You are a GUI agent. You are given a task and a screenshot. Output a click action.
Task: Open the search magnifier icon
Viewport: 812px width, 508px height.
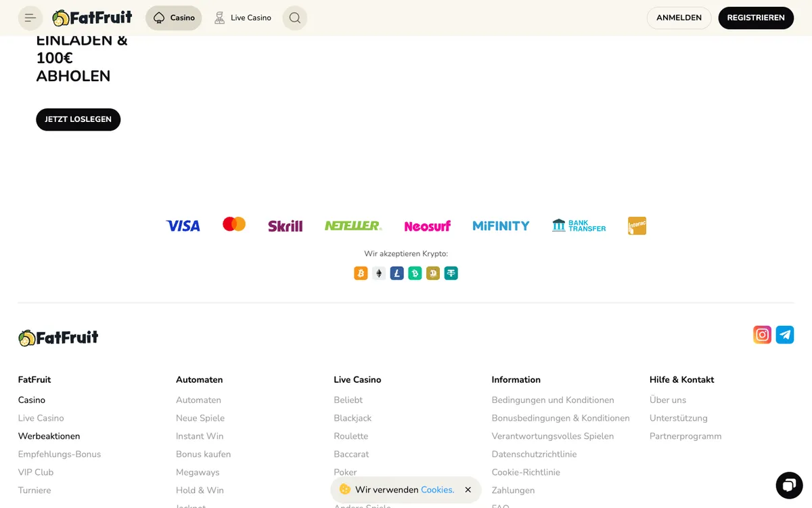point(295,18)
